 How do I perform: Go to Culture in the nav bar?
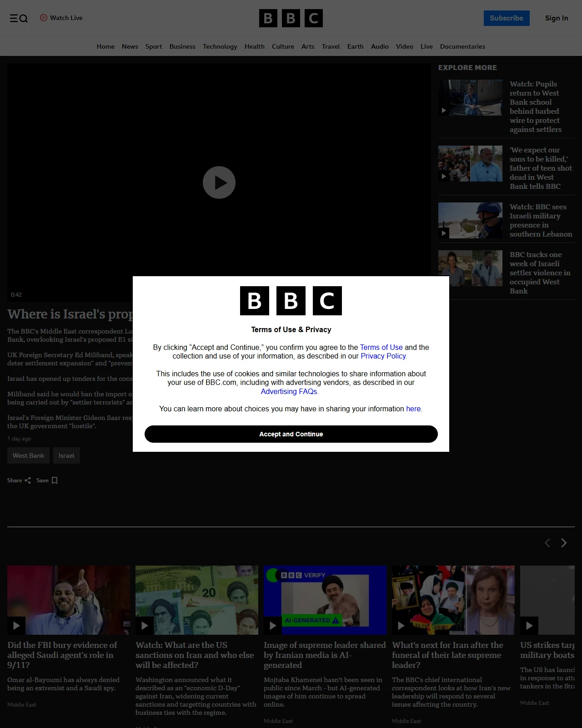(283, 46)
